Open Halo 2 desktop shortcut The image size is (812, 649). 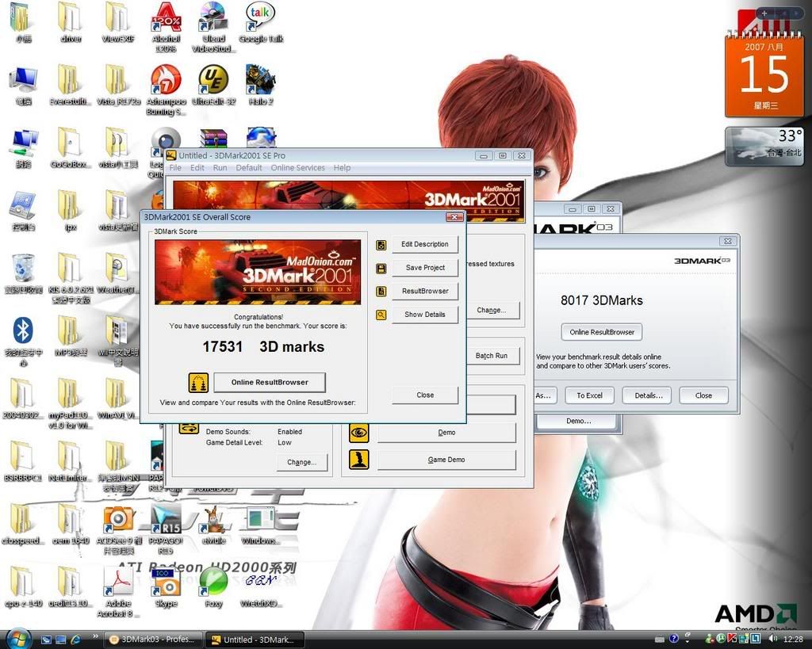tap(260, 85)
